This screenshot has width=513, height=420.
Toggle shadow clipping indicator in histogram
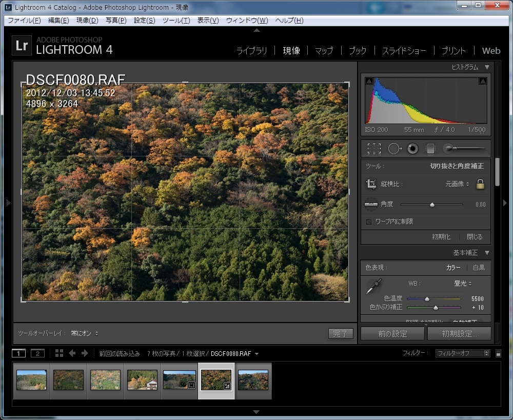[x=369, y=81]
